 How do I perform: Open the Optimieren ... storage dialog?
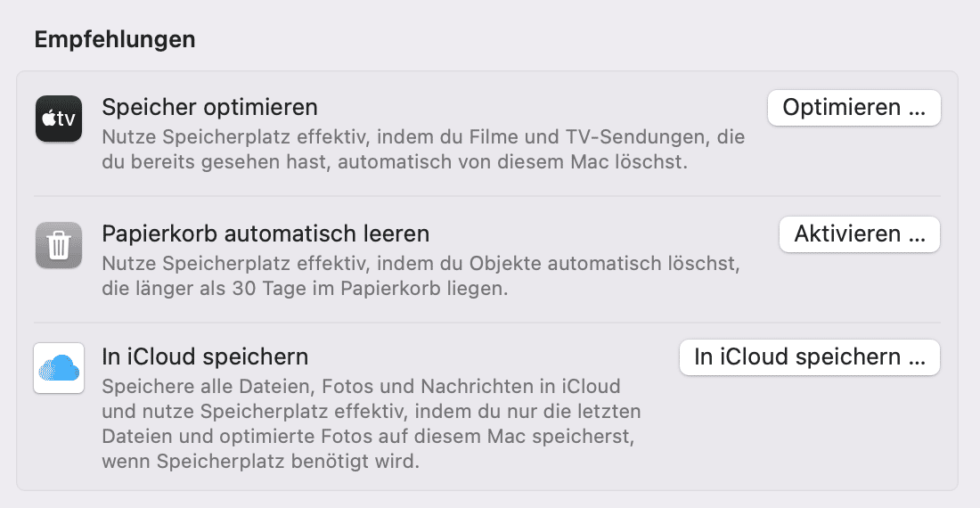[853, 108]
